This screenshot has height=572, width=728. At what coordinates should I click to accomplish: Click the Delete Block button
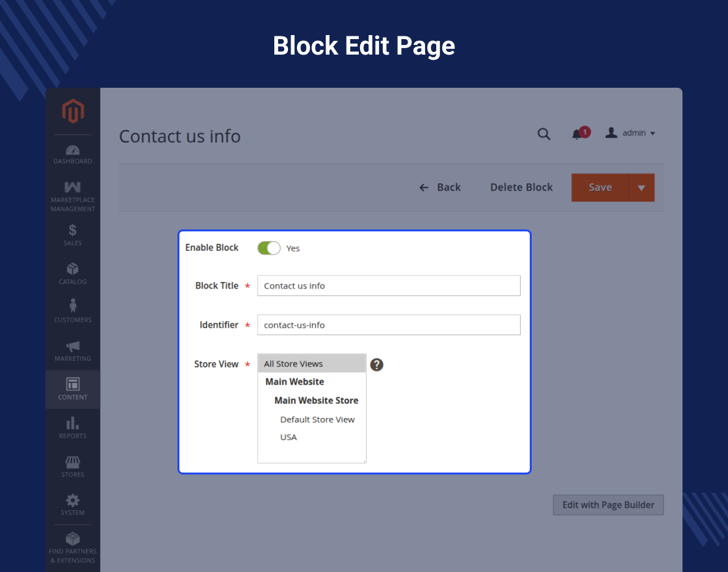click(521, 188)
